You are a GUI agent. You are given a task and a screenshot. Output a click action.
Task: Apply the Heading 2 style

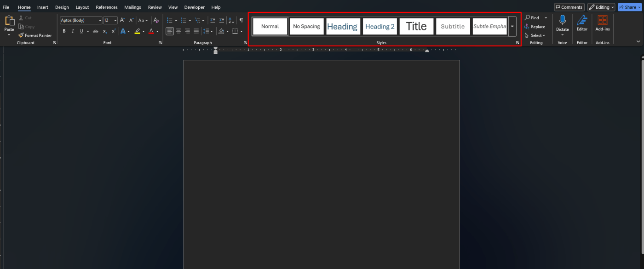[380, 26]
